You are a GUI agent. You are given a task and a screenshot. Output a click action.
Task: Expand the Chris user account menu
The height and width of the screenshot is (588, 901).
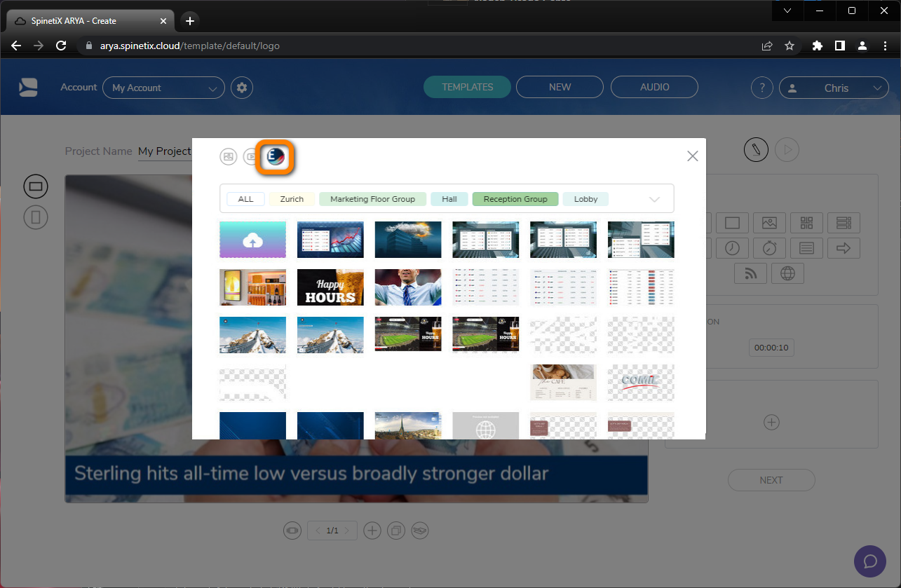[834, 87]
